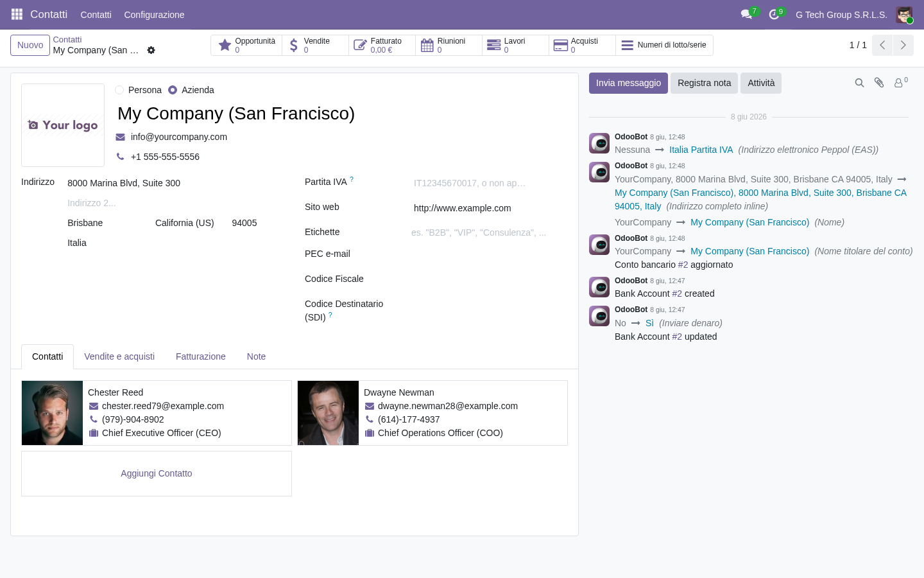Screen dimensions: 924x578
Task: Open the Acquisti credit card stat button
Action: tap(582, 45)
